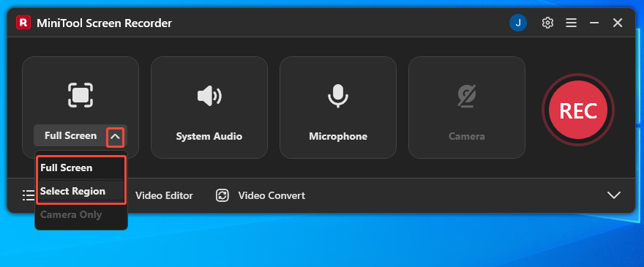
Task: Open the user account avatar J
Action: click(518, 23)
